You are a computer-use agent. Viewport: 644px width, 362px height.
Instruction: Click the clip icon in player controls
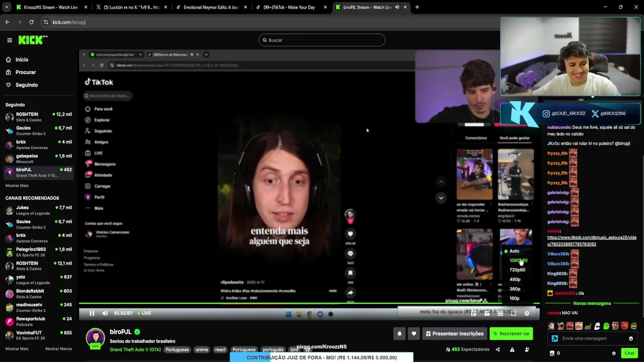pos(487,313)
